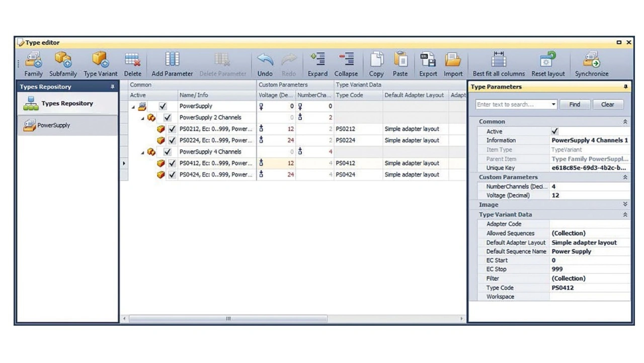The width and height of the screenshot is (644, 363).
Task: Undo the last change
Action: [x=265, y=60]
